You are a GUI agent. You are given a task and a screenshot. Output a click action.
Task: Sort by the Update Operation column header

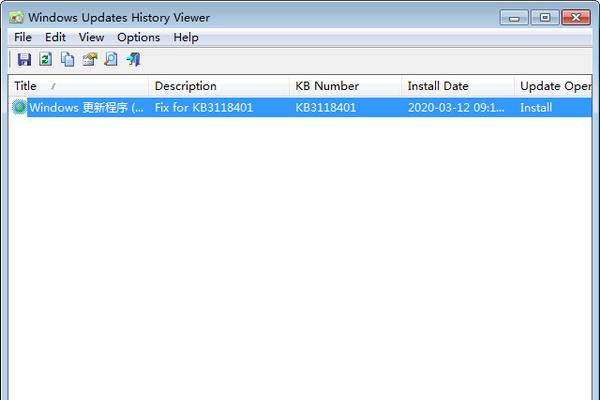tap(553, 86)
